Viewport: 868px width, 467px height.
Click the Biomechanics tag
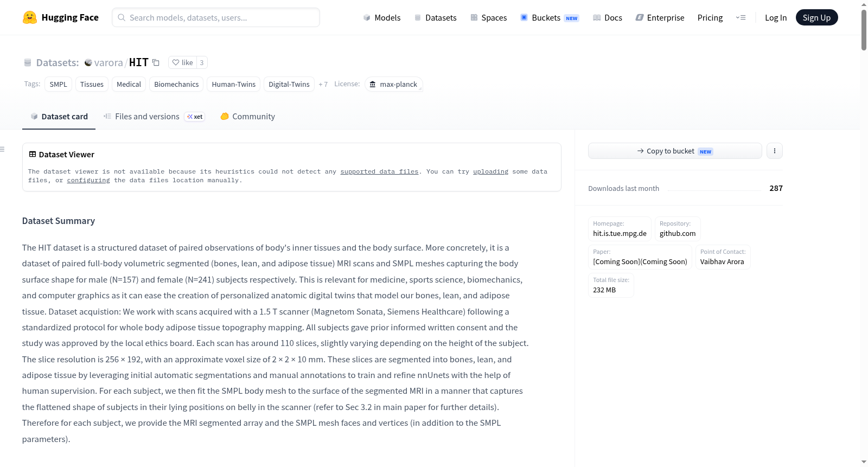[176, 84]
